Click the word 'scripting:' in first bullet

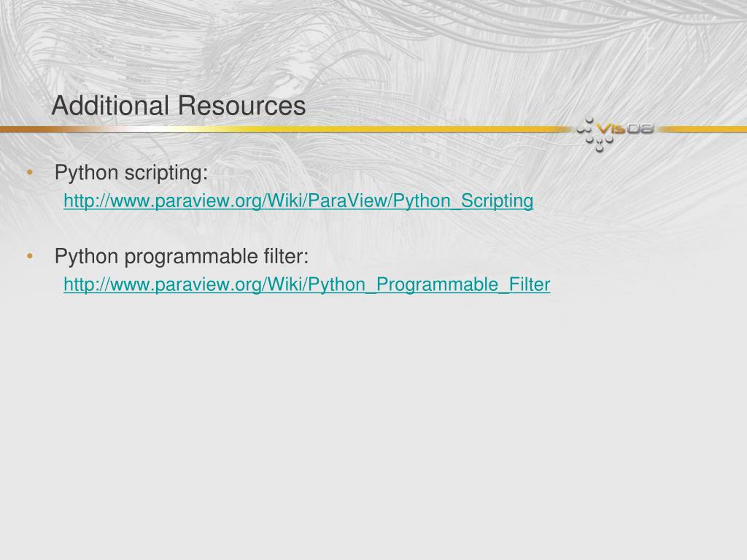pos(166,173)
